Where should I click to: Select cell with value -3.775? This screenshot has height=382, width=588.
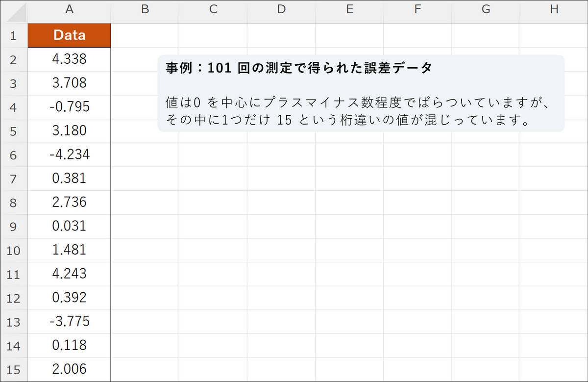point(69,321)
